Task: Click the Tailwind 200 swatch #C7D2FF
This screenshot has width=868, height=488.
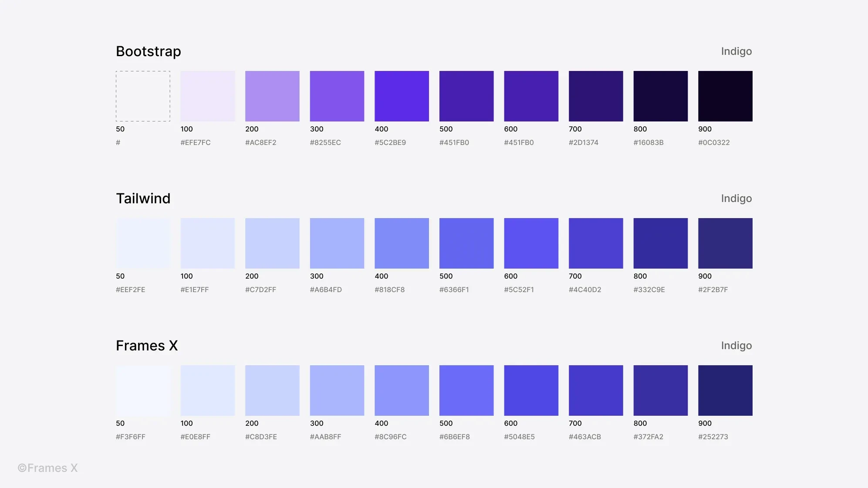Action: [272, 243]
